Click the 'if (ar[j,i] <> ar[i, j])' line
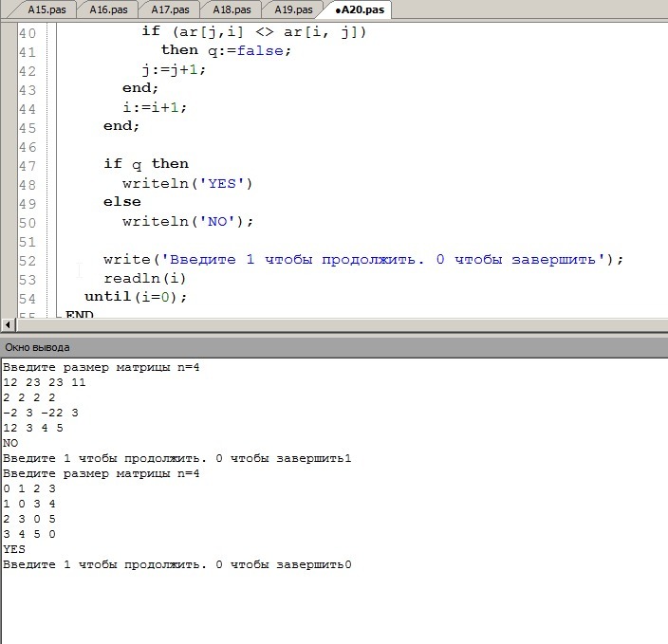 (x=254, y=31)
